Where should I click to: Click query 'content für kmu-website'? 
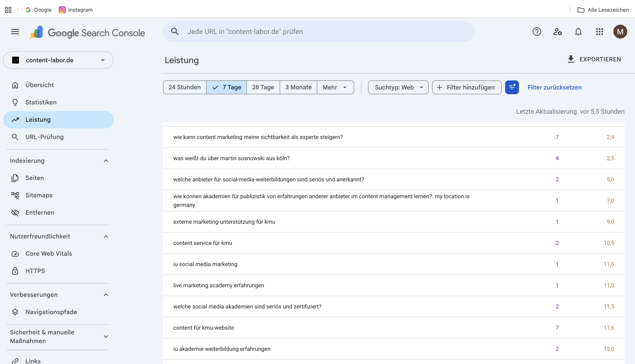pos(203,328)
